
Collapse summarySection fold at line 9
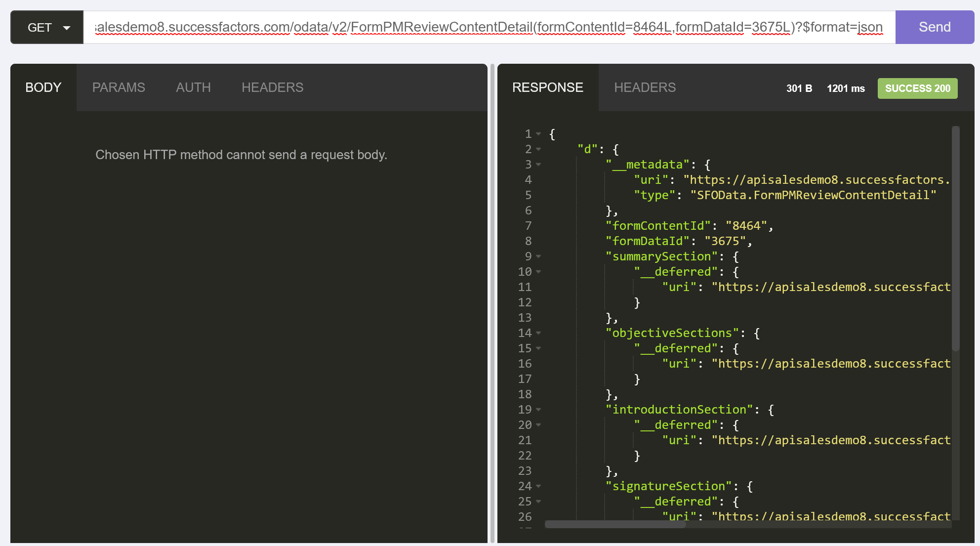(538, 257)
